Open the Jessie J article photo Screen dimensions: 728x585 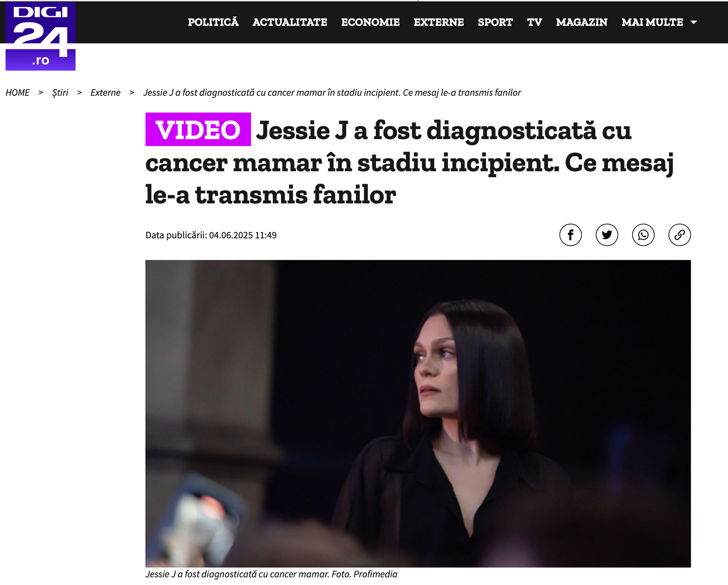coord(418,413)
